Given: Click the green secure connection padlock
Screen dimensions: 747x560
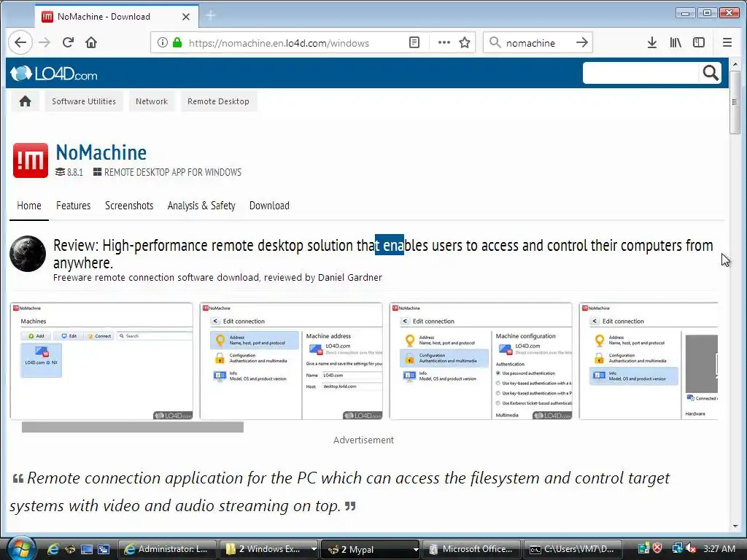Looking at the screenshot, I should pos(177,43).
